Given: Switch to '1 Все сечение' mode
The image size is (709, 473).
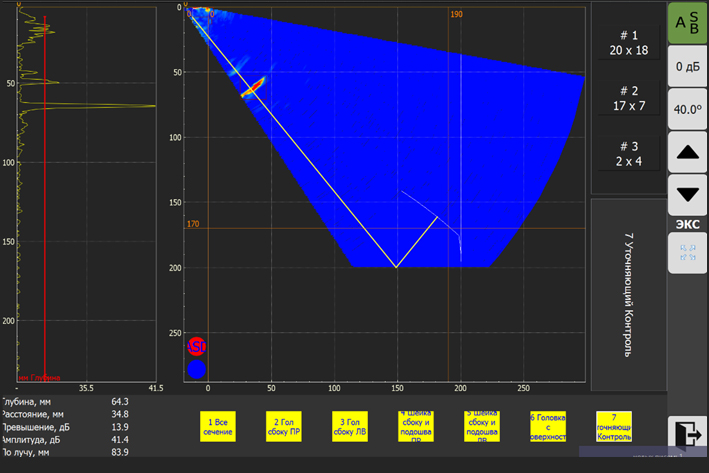Looking at the screenshot, I should pos(217,426).
